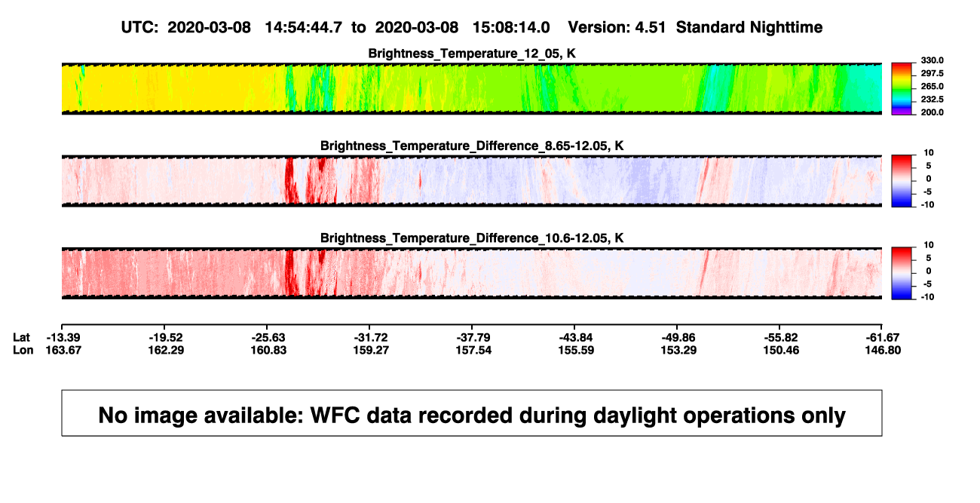Click the 12.05 brightness temperature color bar
The width and height of the screenshot is (980, 503).
pyautogui.click(x=902, y=88)
